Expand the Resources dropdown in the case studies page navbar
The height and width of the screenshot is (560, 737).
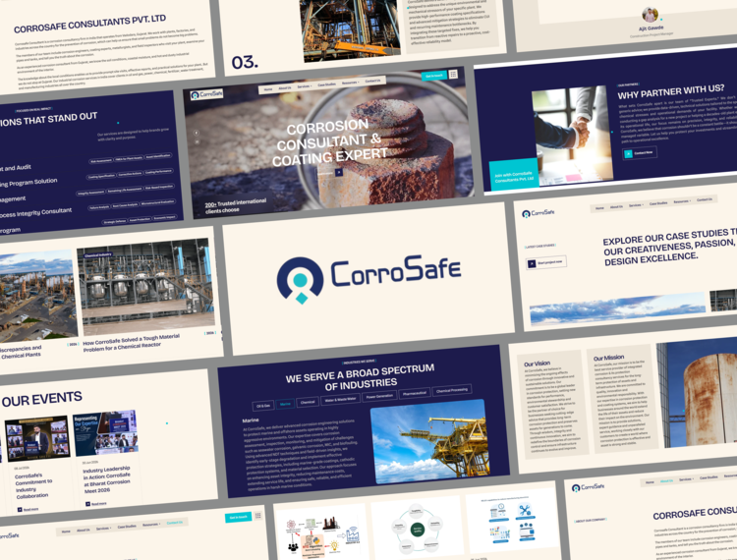pyautogui.click(x=682, y=201)
